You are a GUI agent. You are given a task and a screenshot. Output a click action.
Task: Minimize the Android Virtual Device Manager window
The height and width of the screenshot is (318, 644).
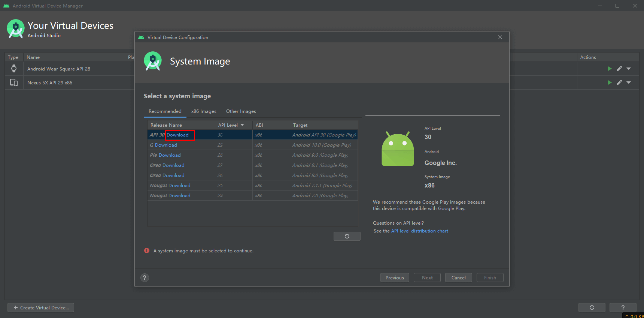(x=600, y=6)
